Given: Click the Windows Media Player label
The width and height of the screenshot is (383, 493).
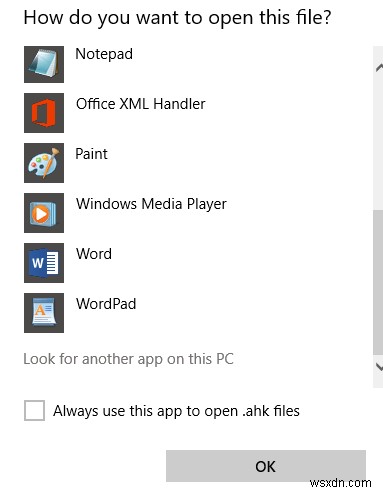Looking at the screenshot, I should 151,204.
